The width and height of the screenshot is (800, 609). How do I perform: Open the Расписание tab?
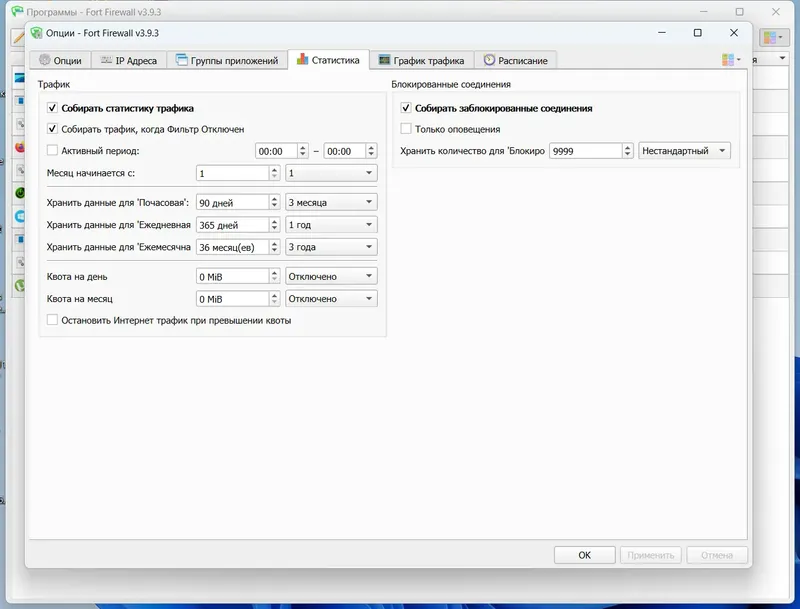pyautogui.click(x=515, y=60)
